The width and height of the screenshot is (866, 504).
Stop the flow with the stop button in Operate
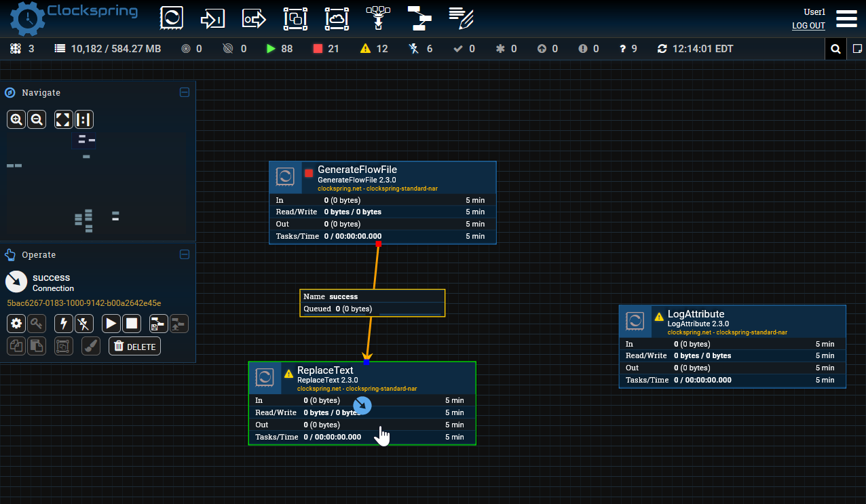132,324
